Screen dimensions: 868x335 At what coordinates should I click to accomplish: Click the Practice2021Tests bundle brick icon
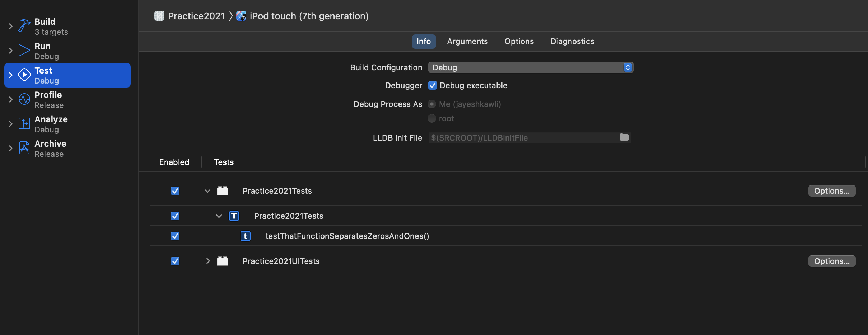(x=223, y=191)
